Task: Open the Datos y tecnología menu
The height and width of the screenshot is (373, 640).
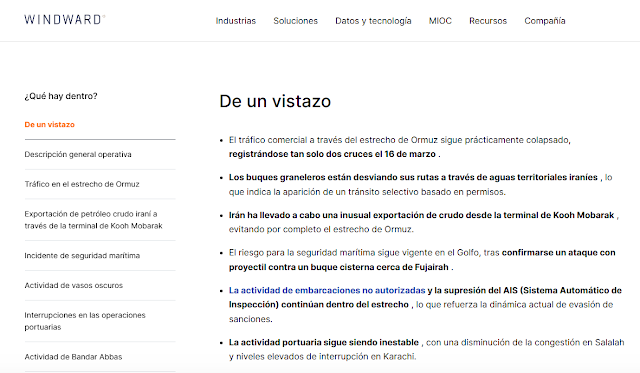Action: pos(373,21)
